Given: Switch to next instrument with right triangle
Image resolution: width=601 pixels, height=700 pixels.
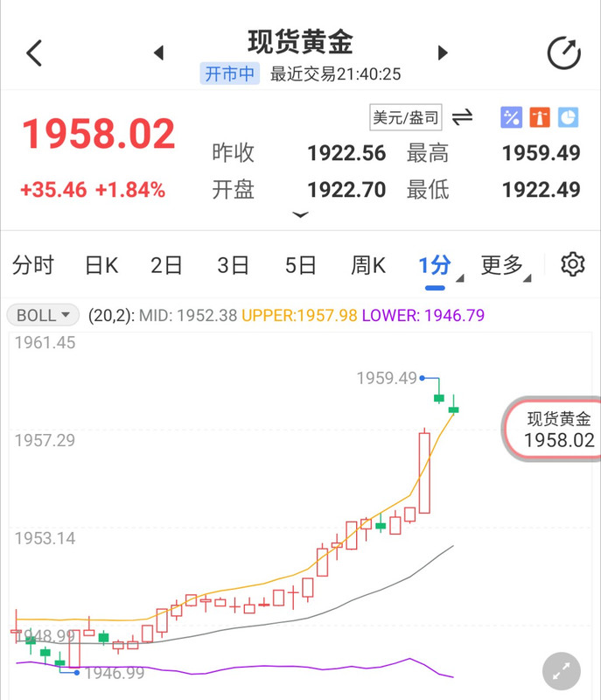Looking at the screenshot, I should [443, 52].
